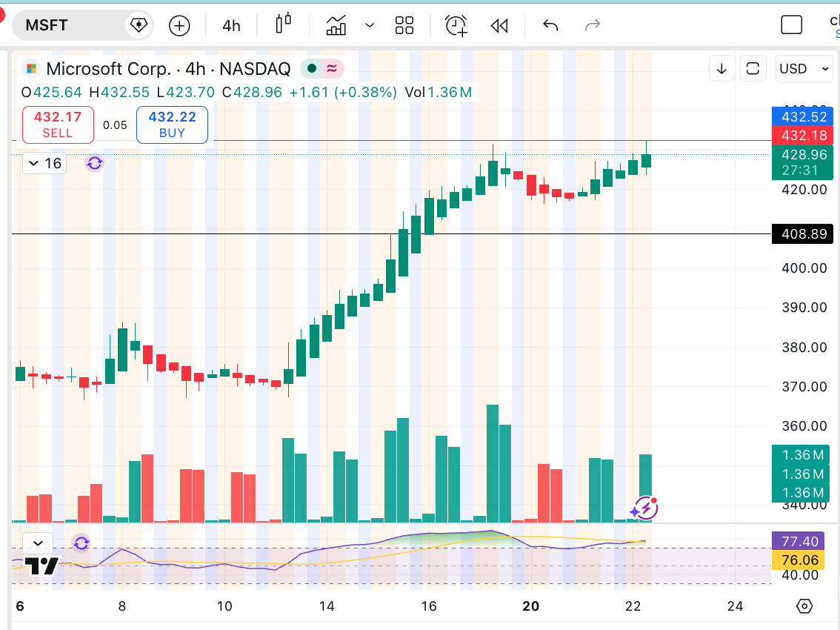Open chart settings via the gear icon
This screenshot has height=630, width=840.
804,606
